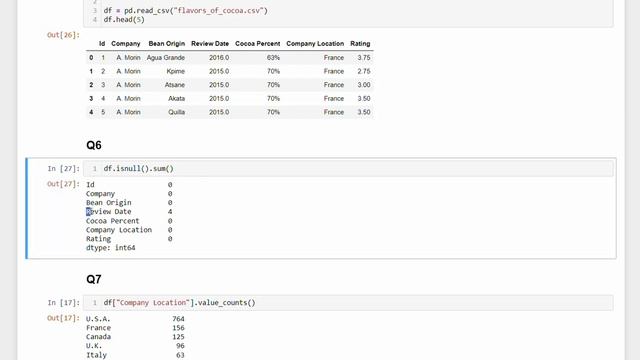Click the U.S.A. value count row
This screenshot has width=640, height=360.
135,319
